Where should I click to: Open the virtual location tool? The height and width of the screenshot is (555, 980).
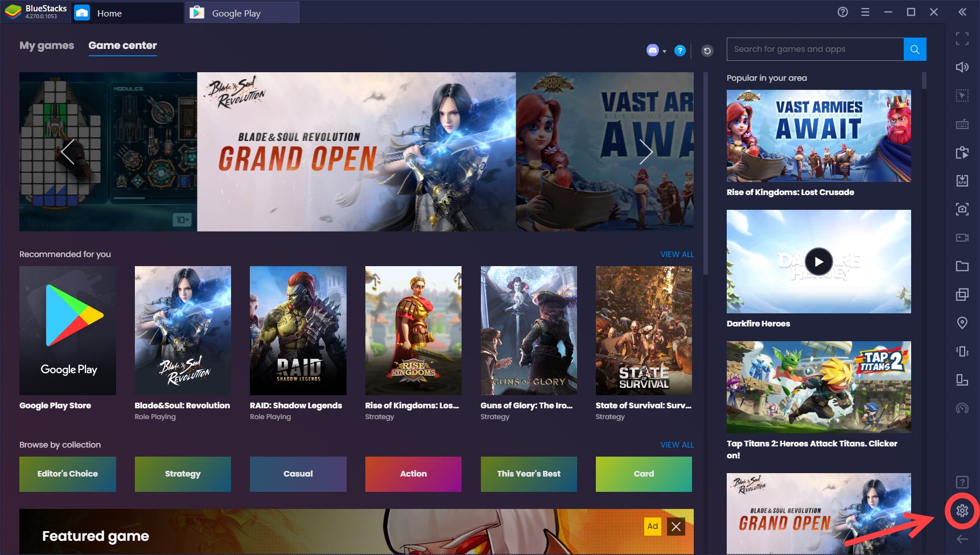coord(963,322)
